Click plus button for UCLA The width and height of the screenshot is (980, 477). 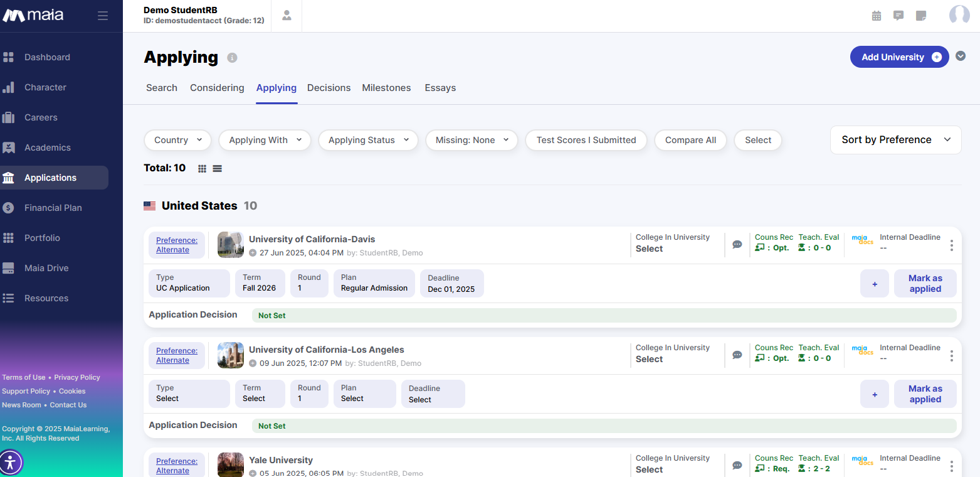(875, 394)
